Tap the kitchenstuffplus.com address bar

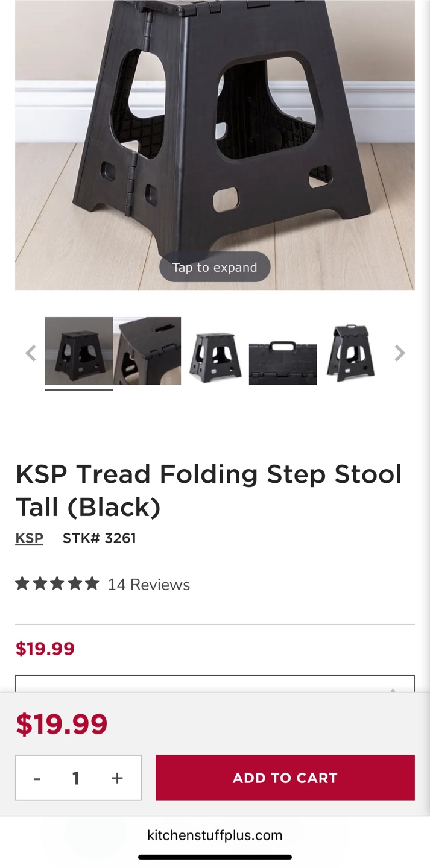coord(215,835)
